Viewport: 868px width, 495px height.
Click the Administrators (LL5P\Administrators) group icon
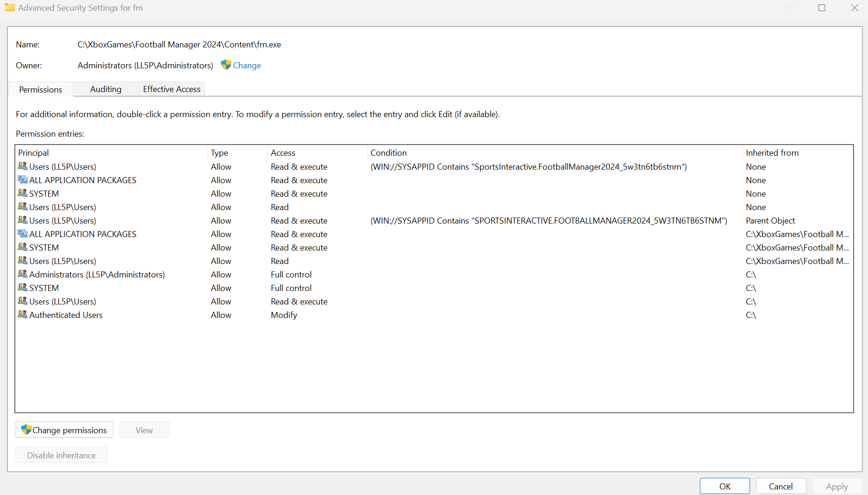(23, 274)
